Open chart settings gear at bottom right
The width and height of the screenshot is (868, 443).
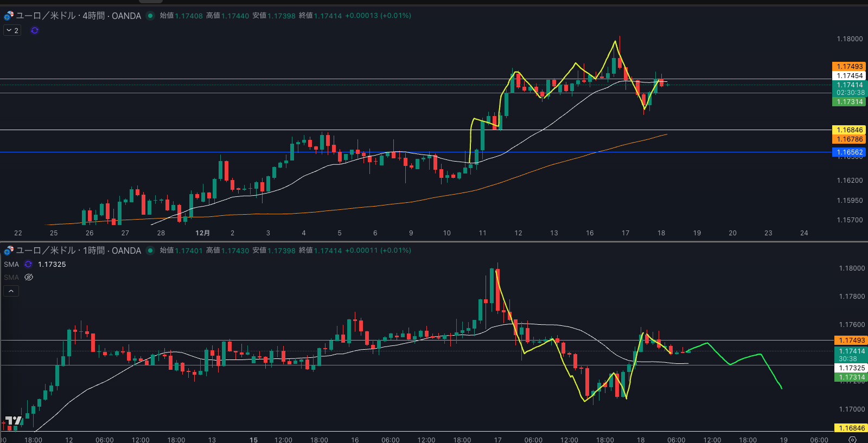pyautogui.click(x=852, y=439)
